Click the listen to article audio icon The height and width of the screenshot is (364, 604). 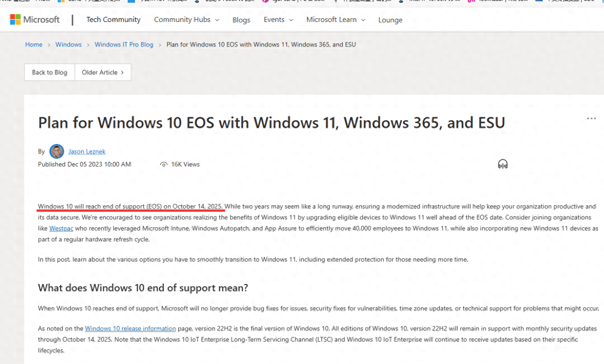tap(503, 164)
